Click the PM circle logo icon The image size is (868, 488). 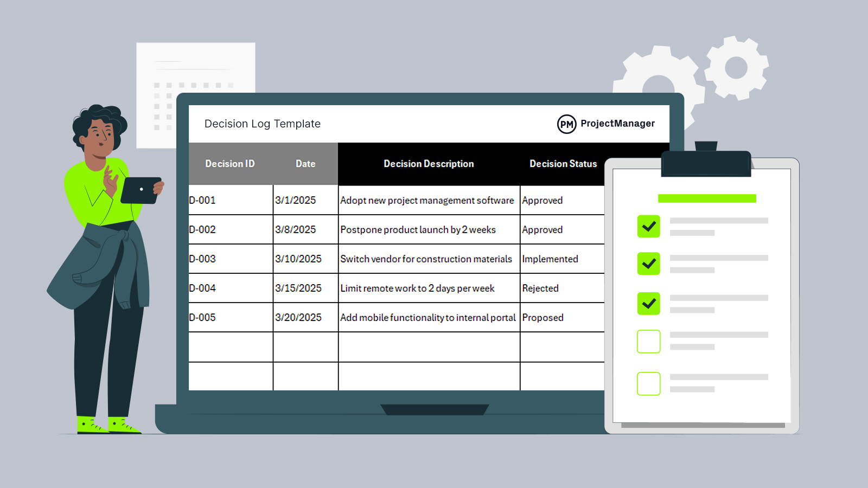566,124
